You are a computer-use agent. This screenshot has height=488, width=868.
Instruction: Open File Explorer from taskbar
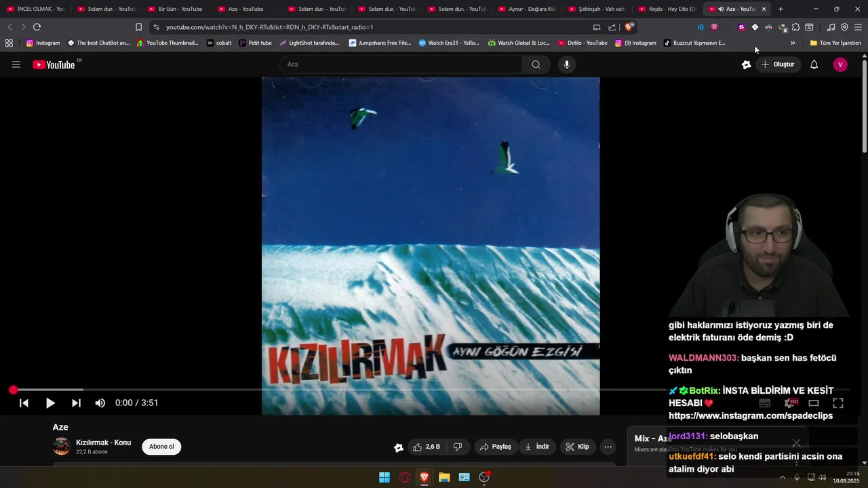tap(444, 477)
